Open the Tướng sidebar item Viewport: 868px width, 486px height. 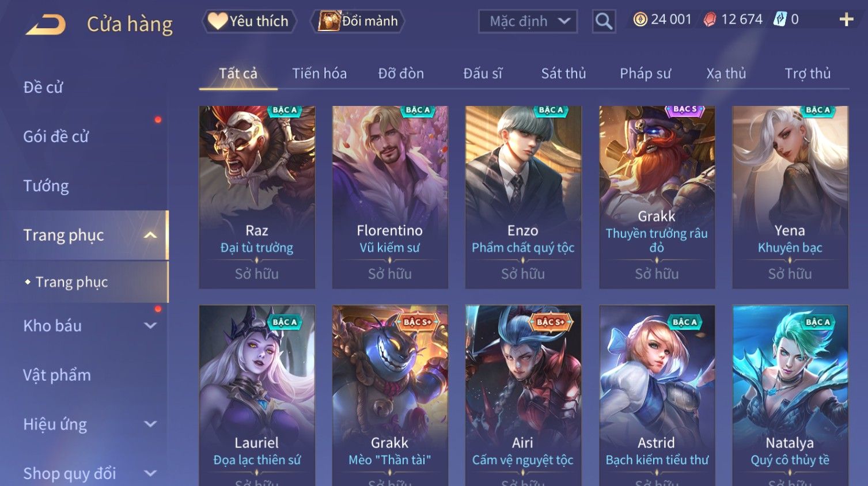46,186
